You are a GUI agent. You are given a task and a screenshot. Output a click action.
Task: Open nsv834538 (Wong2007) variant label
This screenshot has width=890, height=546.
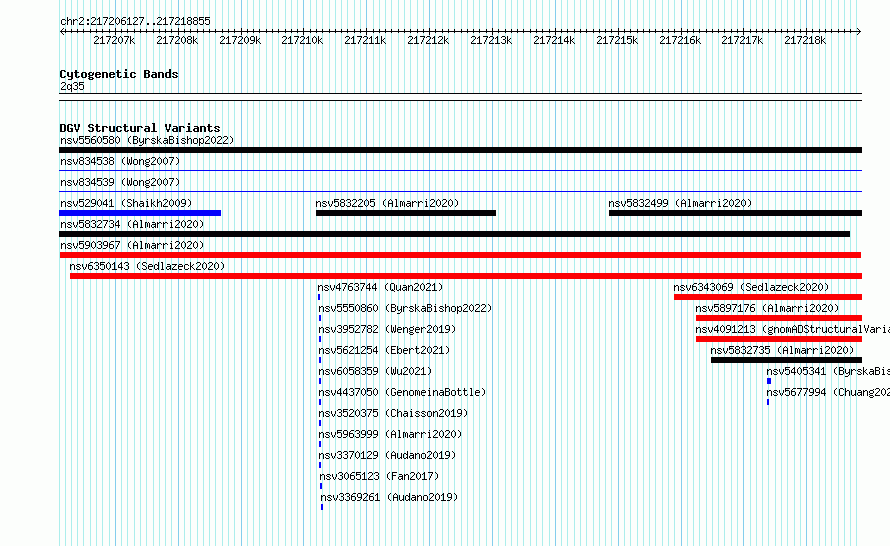click(120, 161)
